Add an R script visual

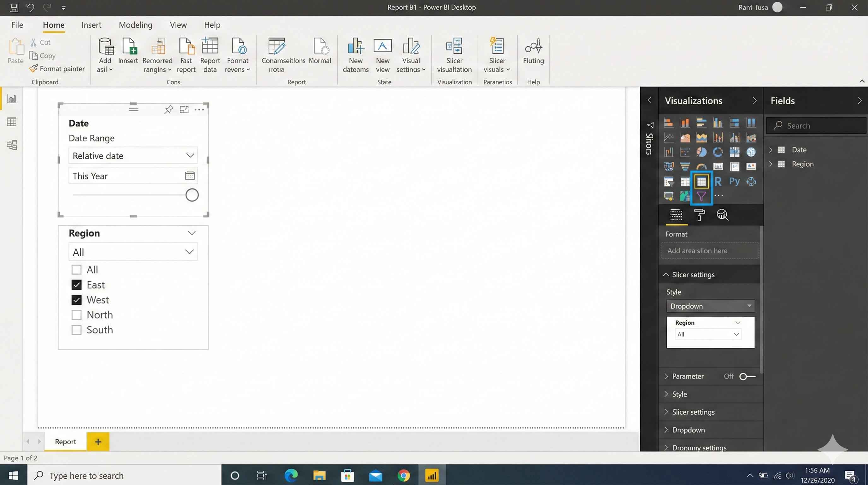718,182
